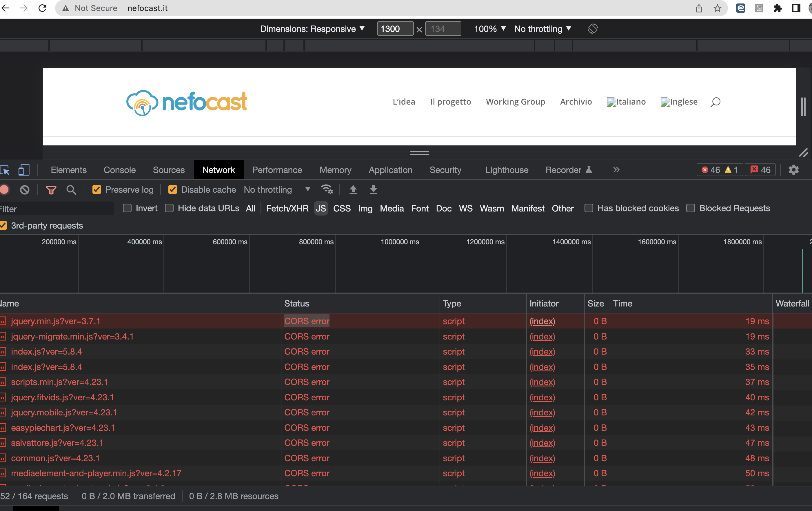Viewport: 812px width, 511px height.
Task: Toggle the network filter funnel icon
Action: point(51,190)
